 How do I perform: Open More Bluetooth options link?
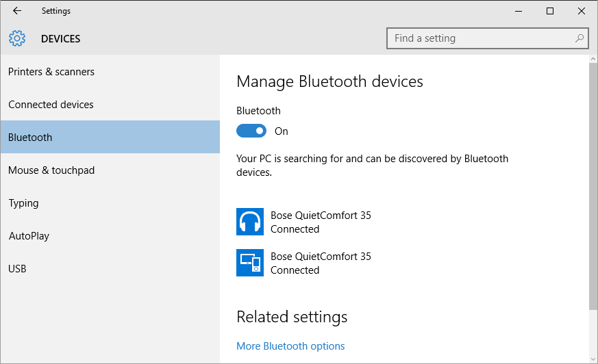[x=290, y=346]
